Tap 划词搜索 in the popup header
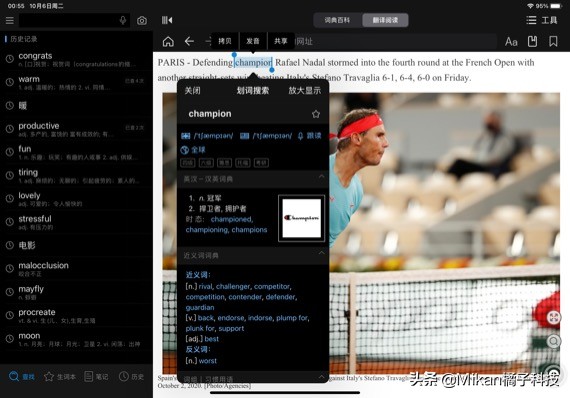The height and width of the screenshot is (398, 570). pos(253,91)
